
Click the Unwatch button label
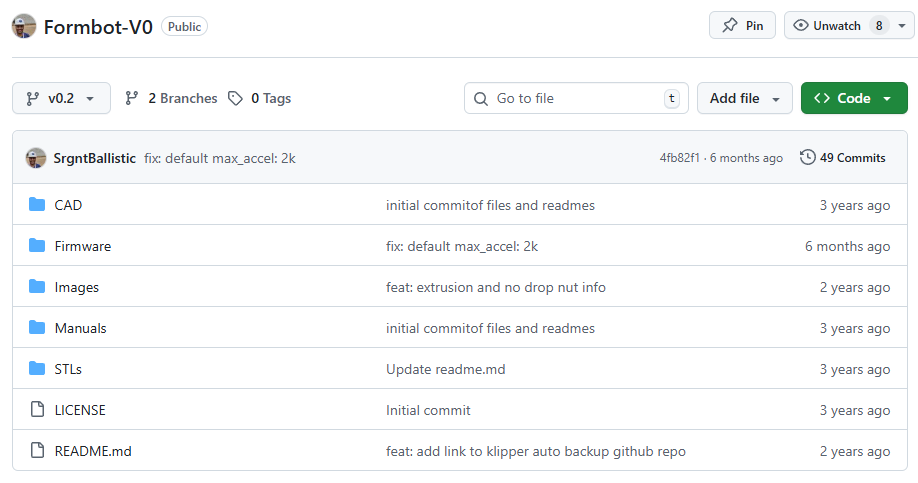[x=837, y=26]
